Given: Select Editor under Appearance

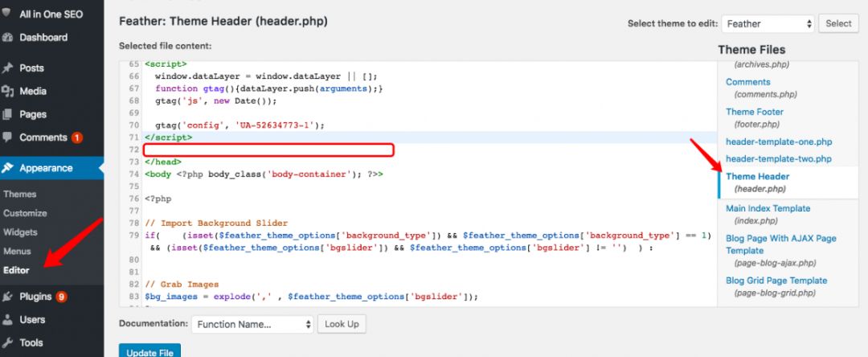Looking at the screenshot, I should click(x=16, y=271).
